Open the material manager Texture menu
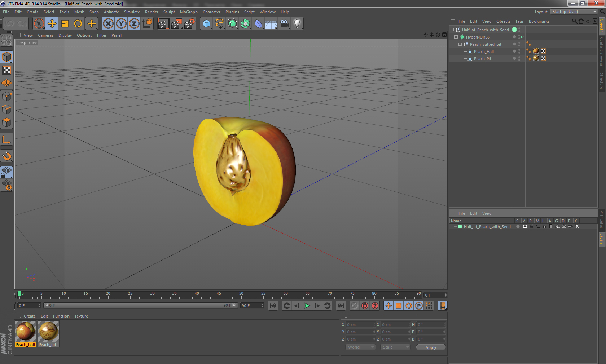Screen dimensions: 606x364 pos(81,316)
